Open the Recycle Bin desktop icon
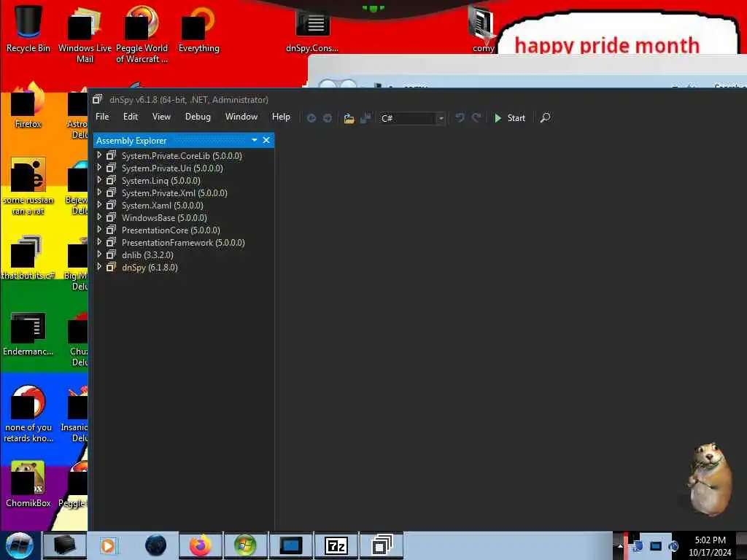 28,28
